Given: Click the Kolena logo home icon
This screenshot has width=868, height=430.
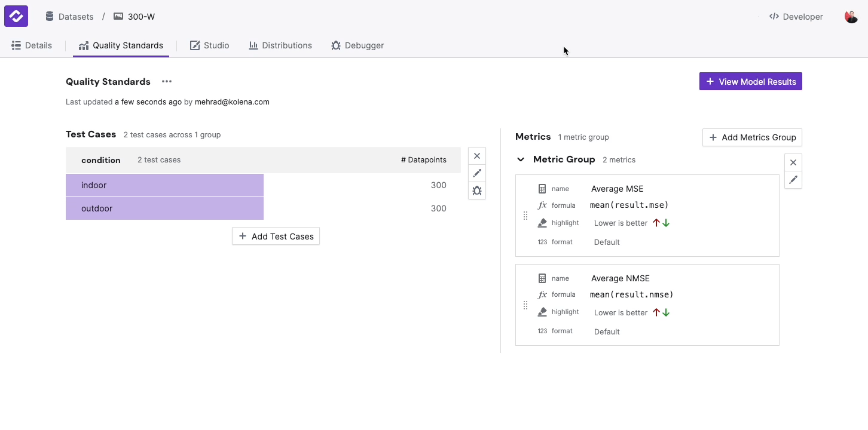Looking at the screenshot, I should (x=16, y=16).
